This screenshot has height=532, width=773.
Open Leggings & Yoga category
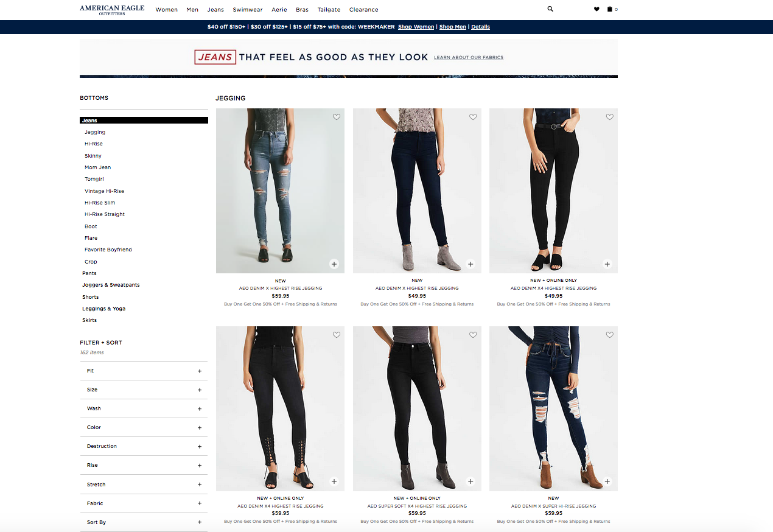point(104,309)
